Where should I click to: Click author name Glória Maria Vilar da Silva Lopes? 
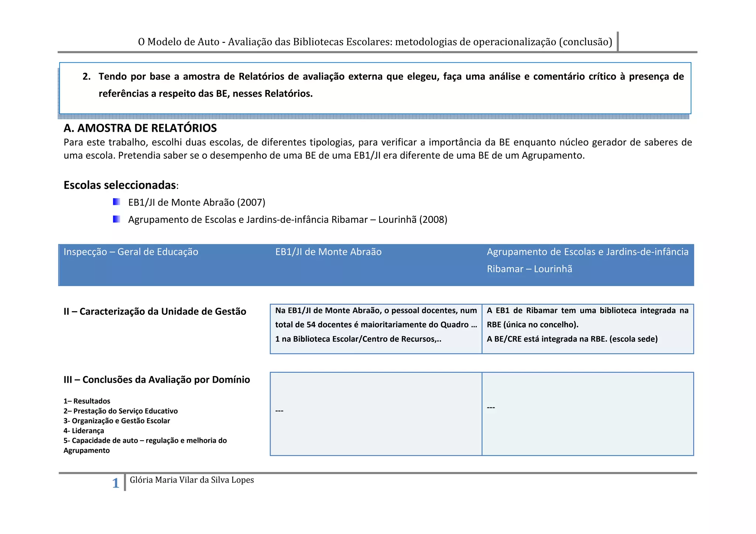click(x=192, y=480)
